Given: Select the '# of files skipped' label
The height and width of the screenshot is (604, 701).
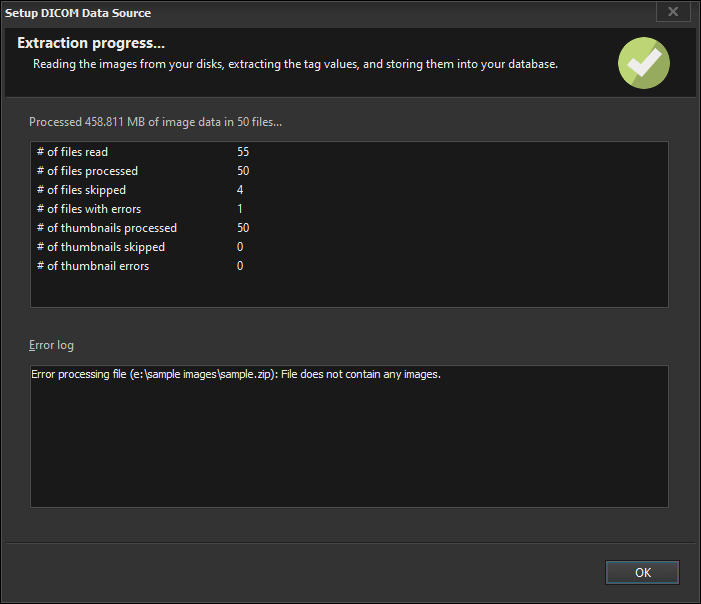Looking at the screenshot, I should tap(81, 190).
